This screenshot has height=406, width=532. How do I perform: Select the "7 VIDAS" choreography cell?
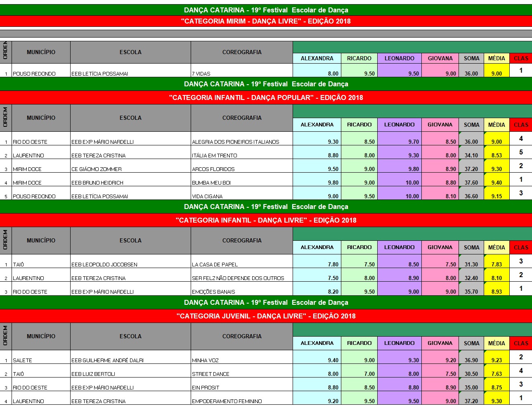241,71
